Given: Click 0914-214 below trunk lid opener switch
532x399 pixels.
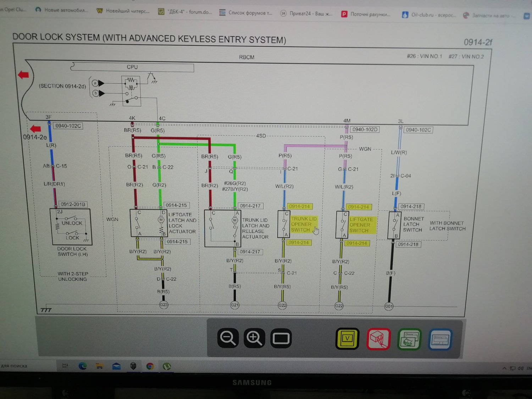Looking at the screenshot, I should (x=299, y=243).
